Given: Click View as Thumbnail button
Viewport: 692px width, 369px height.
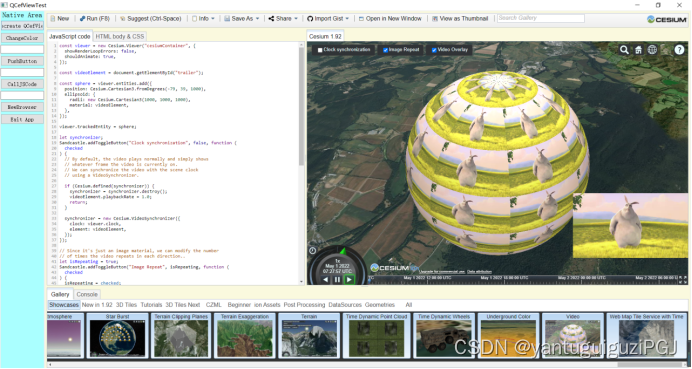Looking at the screenshot, I should [x=460, y=19].
